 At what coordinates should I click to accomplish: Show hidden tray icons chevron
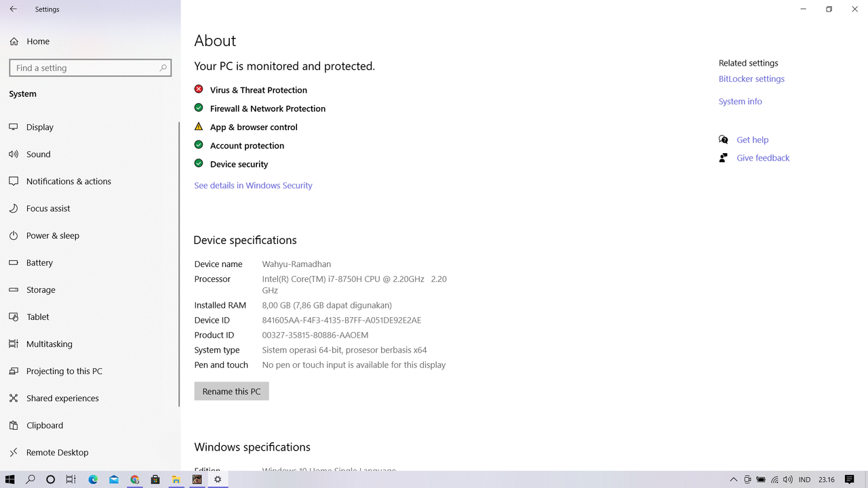[733, 479]
